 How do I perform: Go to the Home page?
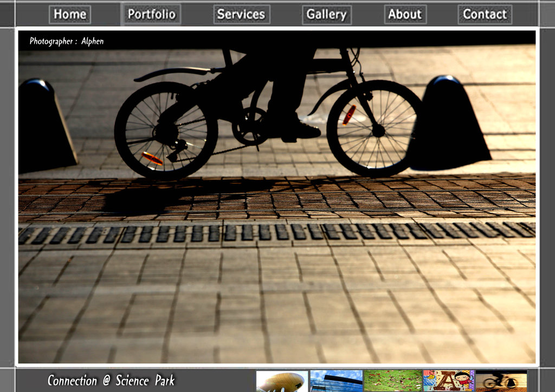70,15
